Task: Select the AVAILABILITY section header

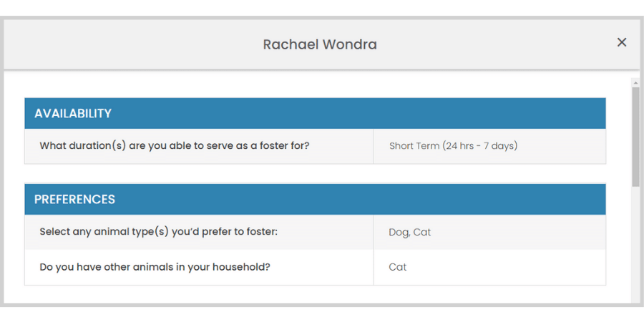Action: point(315,113)
